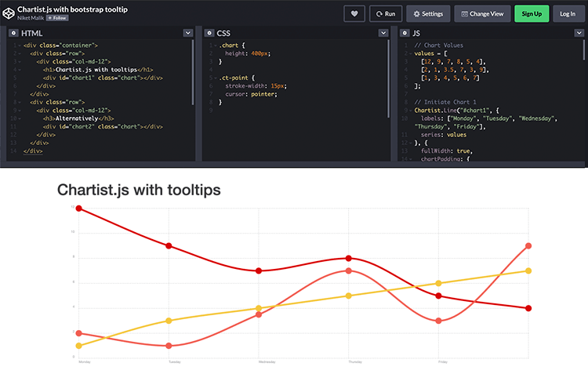Open pen Settings
Viewport: 588px width, 392px height.
pyautogui.click(x=428, y=14)
